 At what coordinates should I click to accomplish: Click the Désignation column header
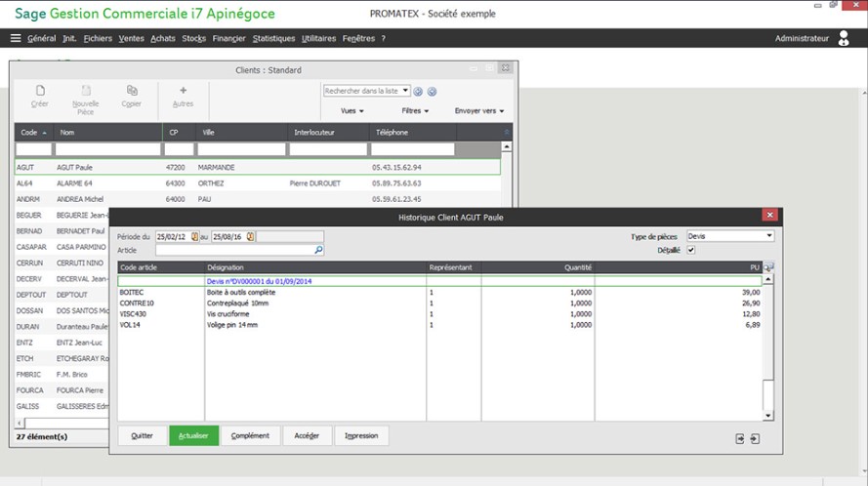[x=315, y=267]
